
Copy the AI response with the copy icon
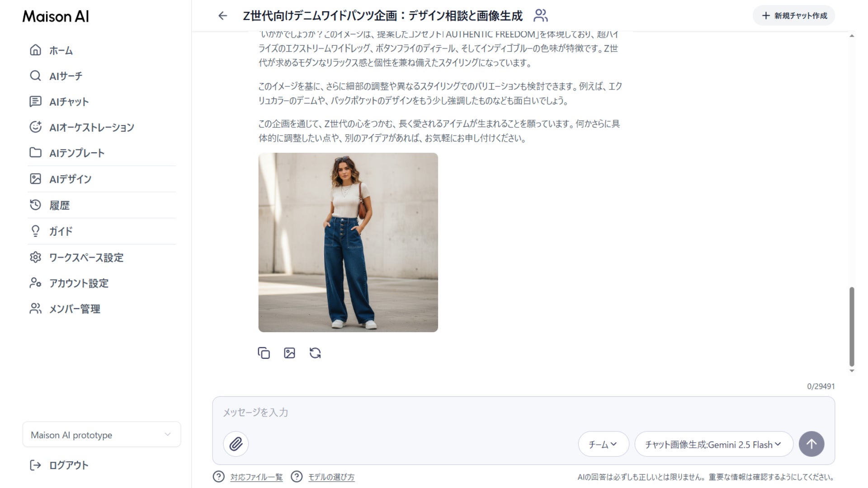click(264, 353)
